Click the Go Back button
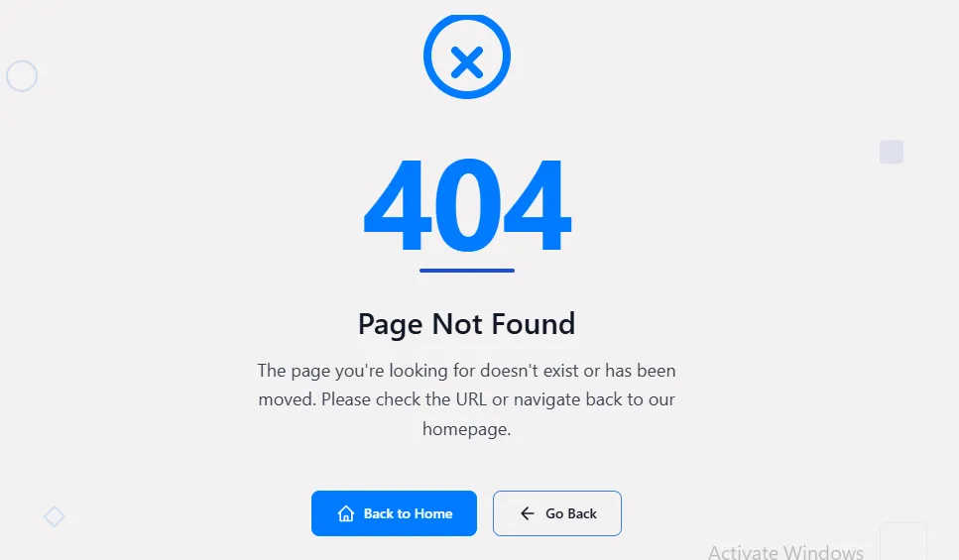The height and width of the screenshot is (560, 959). tap(557, 513)
